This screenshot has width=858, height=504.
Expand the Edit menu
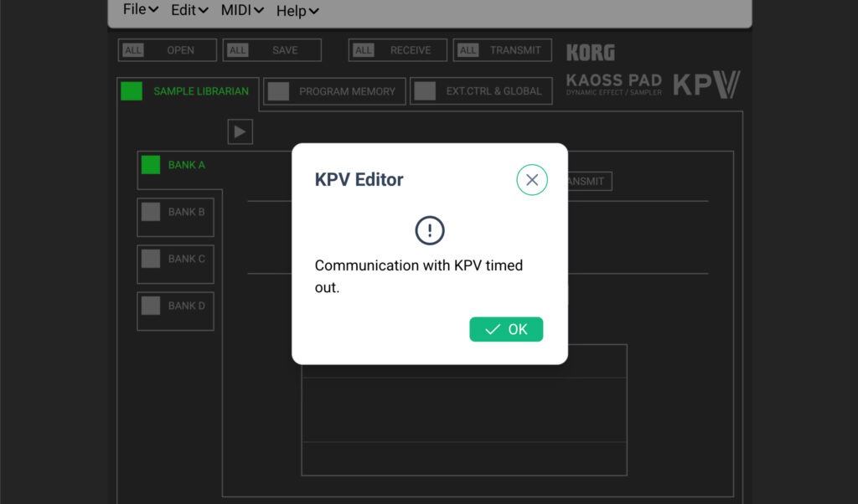click(x=189, y=10)
